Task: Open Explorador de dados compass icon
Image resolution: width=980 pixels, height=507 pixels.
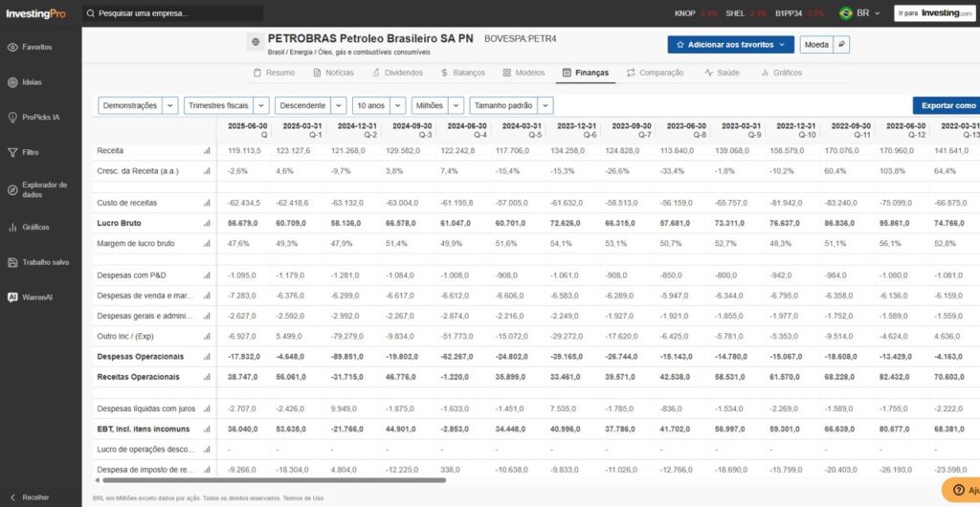Action: coord(12,189)
